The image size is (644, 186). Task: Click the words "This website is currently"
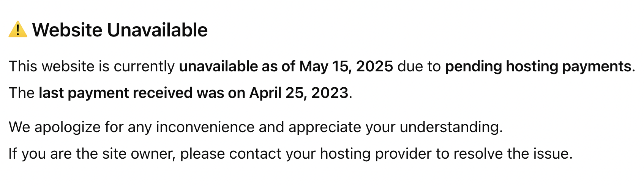click(91, 66)
